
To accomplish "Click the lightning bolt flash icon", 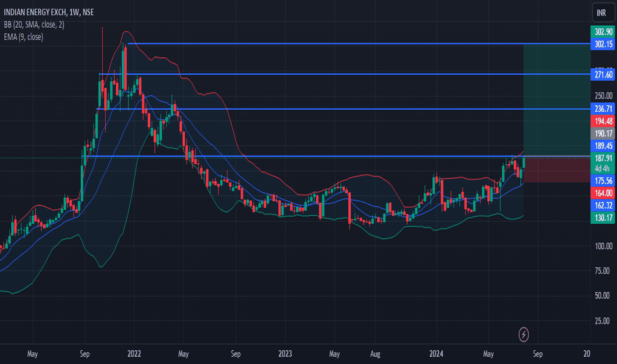I will click(x=524, y=335).
